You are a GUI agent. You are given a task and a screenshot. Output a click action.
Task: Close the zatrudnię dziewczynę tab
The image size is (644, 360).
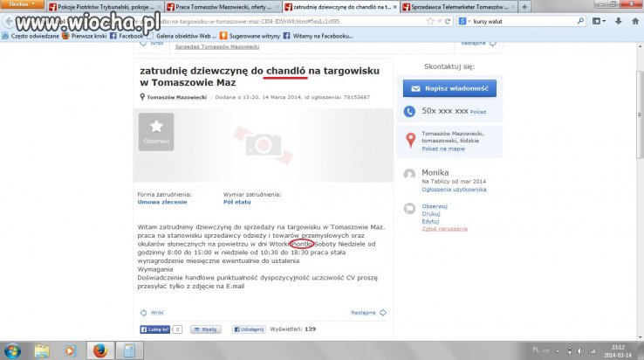point(394,7)
